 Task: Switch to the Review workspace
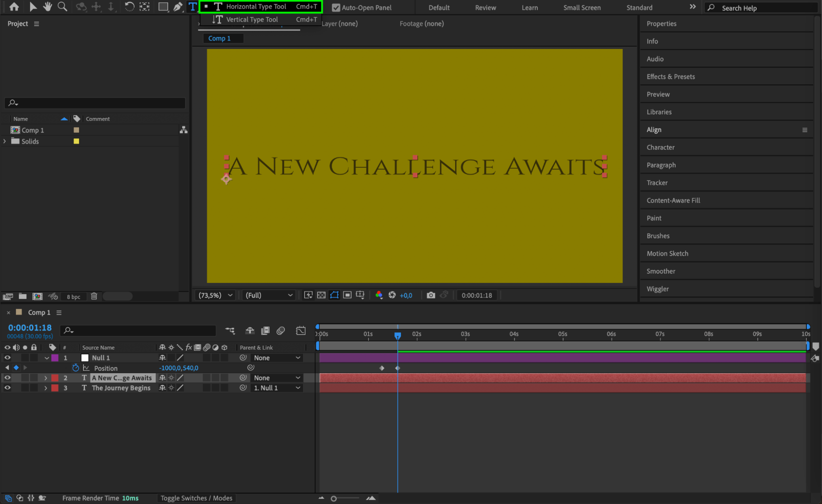485,7
